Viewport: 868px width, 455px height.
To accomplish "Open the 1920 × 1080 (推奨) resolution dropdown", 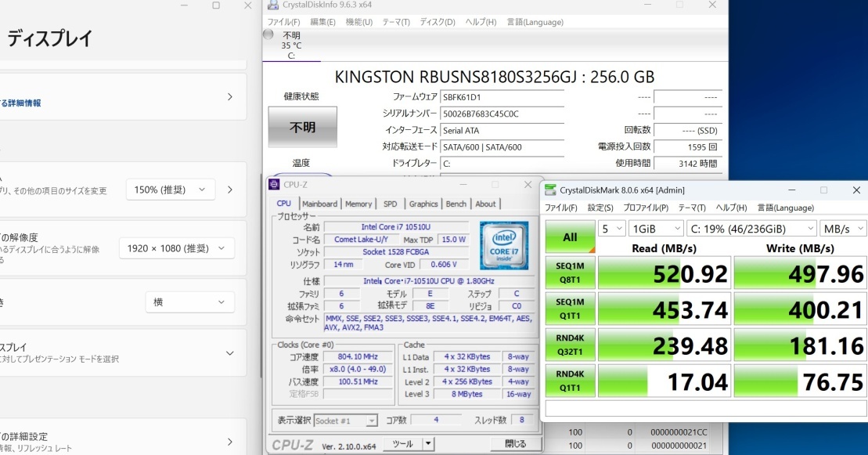I will [x=177, y=248].
